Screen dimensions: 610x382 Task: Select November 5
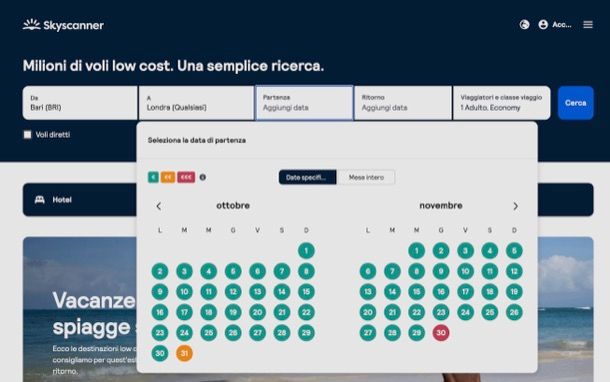[x=514, y=251]
